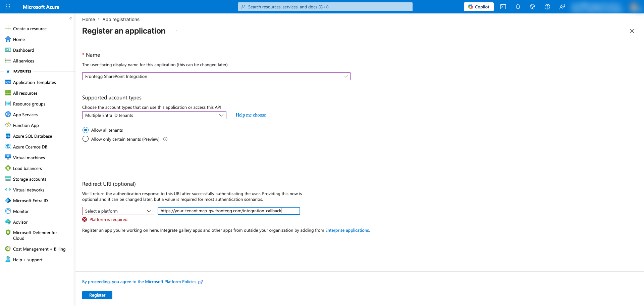Screen dimensions: 644x306
Task: Click the Virtual machines icon
Action: click(x=8, y=158)
